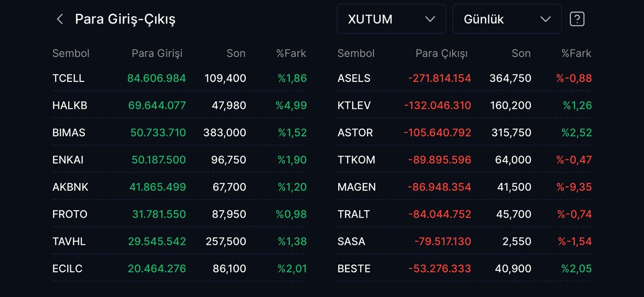Click the left Sembol column header
Viewport: 644px width, 297px height.
[71, 54]
